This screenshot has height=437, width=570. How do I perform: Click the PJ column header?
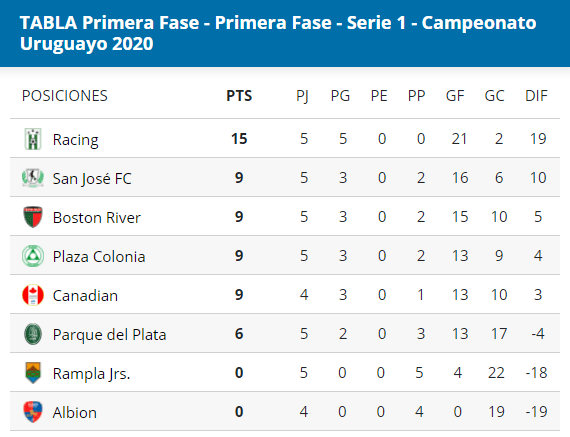point(302,96)
